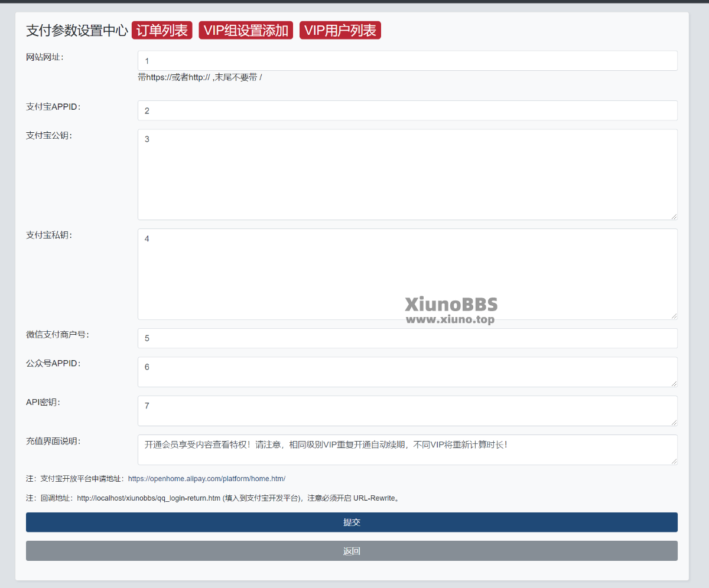709x588 pixels.
Task: Click into the API密钥 text area
Action: [407, 411]
